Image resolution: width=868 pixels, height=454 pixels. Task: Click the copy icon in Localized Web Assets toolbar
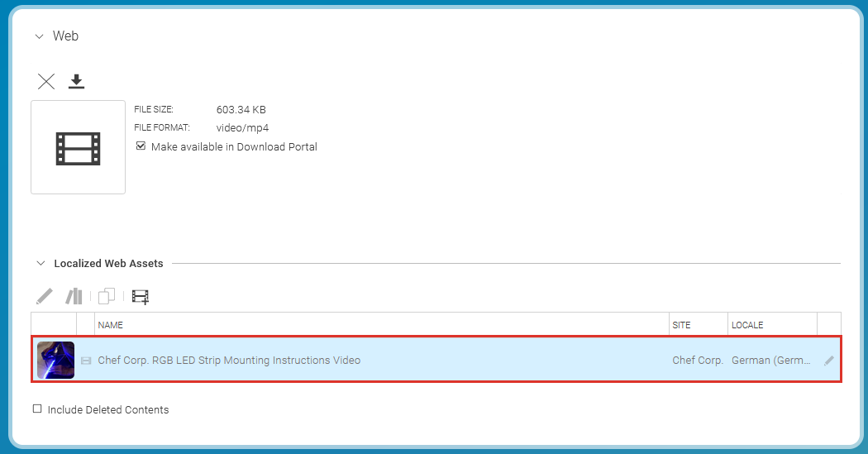coord(107,296)
